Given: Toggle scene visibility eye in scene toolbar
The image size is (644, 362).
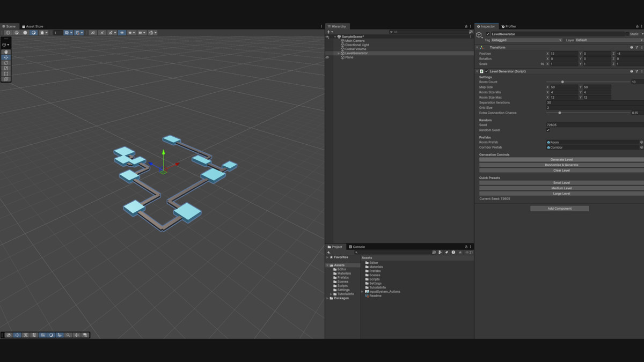Looking at the screenshot, I should [x=122, y=33].
